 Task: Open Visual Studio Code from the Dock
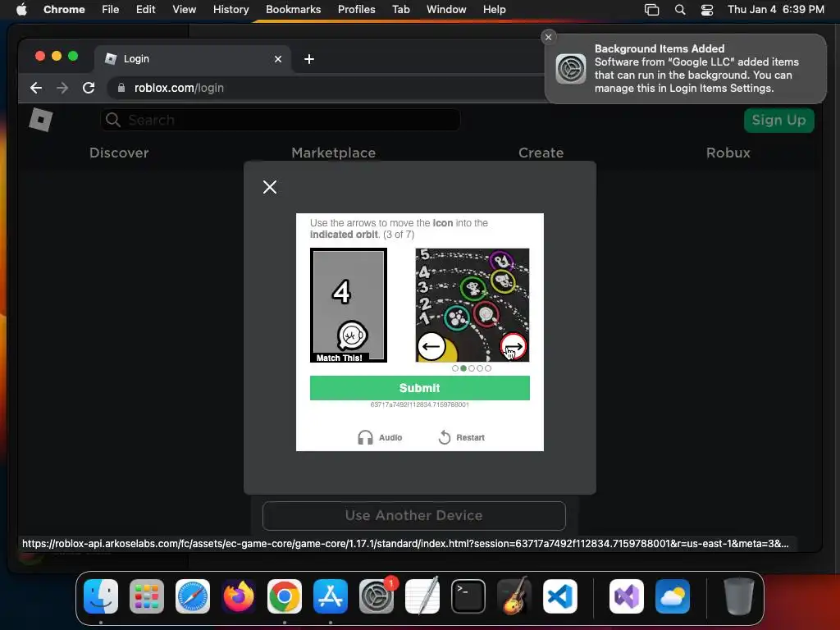(x=560, y=596)
